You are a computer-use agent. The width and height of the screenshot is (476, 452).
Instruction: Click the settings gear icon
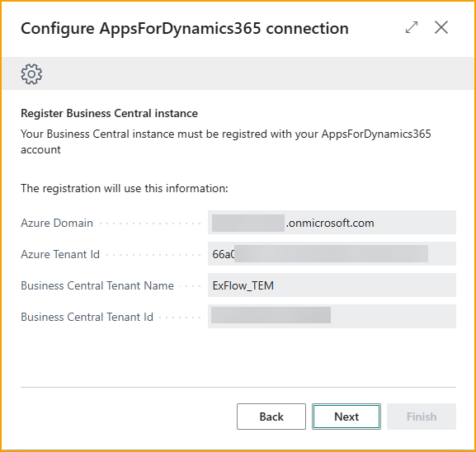[x=31, y=73]
